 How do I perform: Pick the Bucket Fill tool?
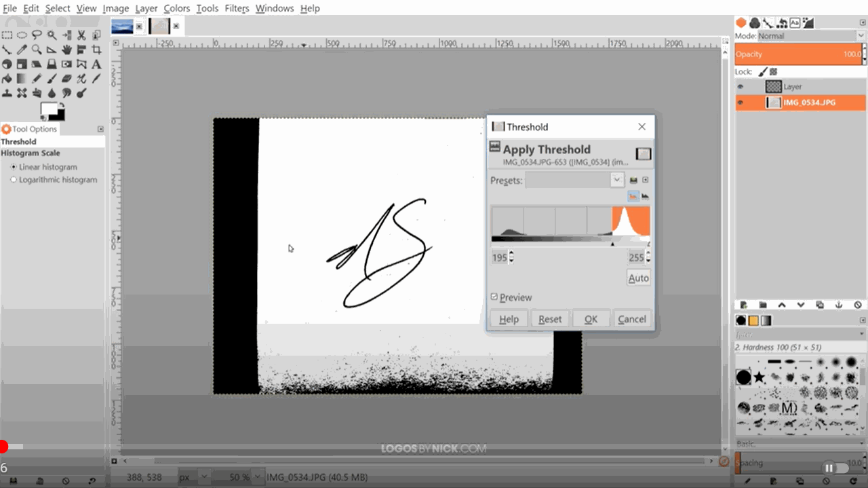[7, 78]
